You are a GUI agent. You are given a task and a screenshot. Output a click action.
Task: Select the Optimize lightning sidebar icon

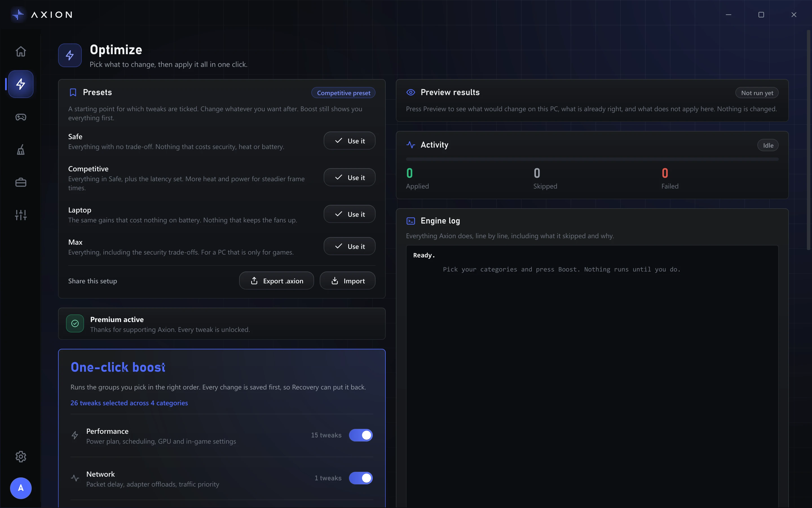click(21, 84)
